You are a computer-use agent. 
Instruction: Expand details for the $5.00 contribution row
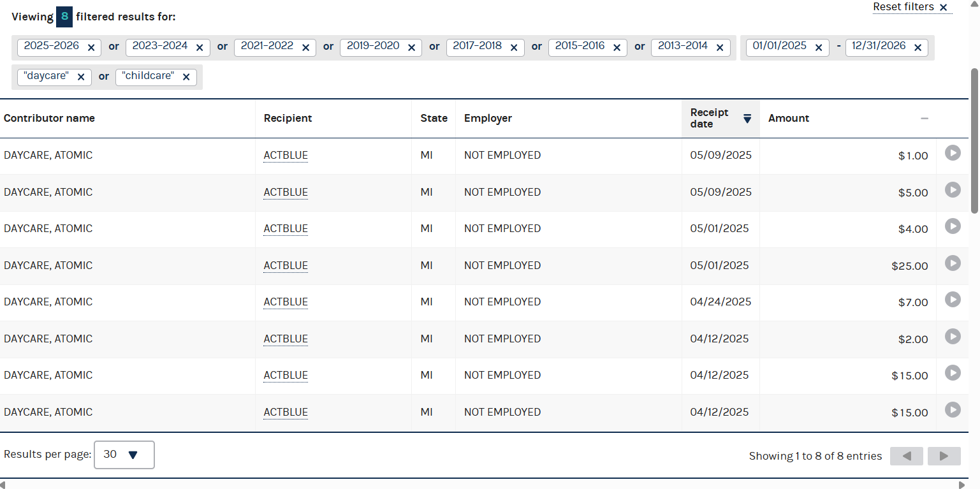coord(953,190)
